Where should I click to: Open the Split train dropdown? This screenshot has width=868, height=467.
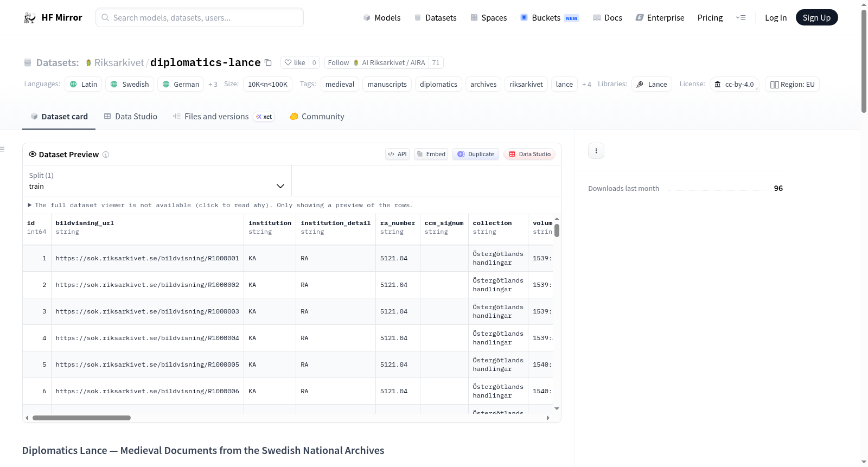[x=157, y=181]
